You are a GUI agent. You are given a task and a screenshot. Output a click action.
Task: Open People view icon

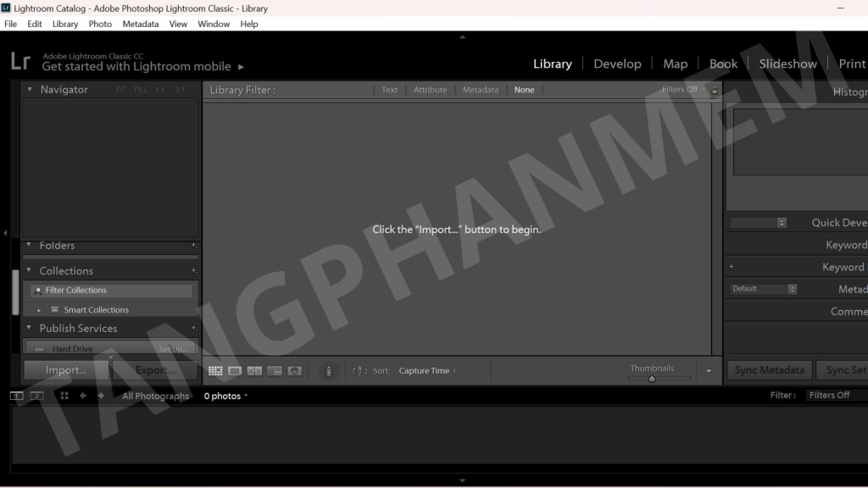294,371
